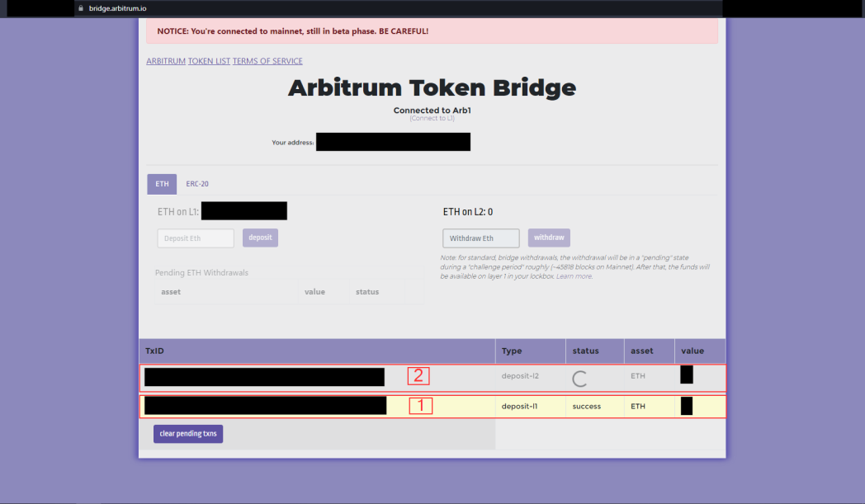Click the ETH on L1 label
Image resolution: width=865 pixels, height=504 pixels.
point(178,212)
